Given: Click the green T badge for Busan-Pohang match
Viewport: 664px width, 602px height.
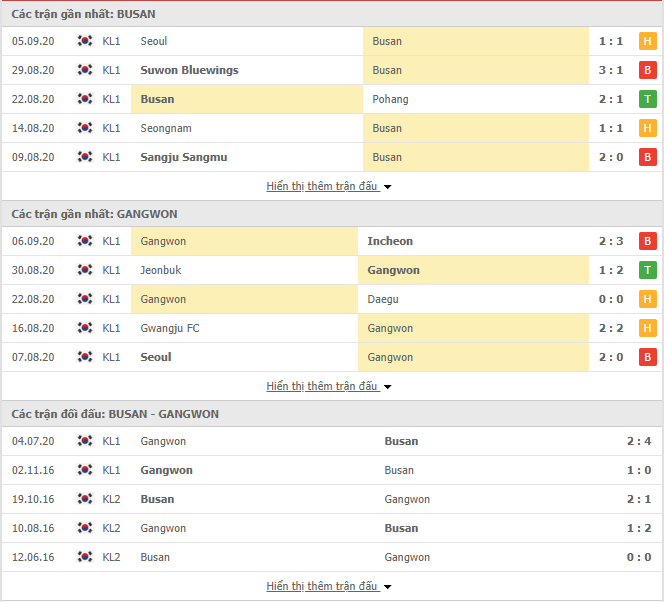Looking at the screenshot, I should [647, 99].
